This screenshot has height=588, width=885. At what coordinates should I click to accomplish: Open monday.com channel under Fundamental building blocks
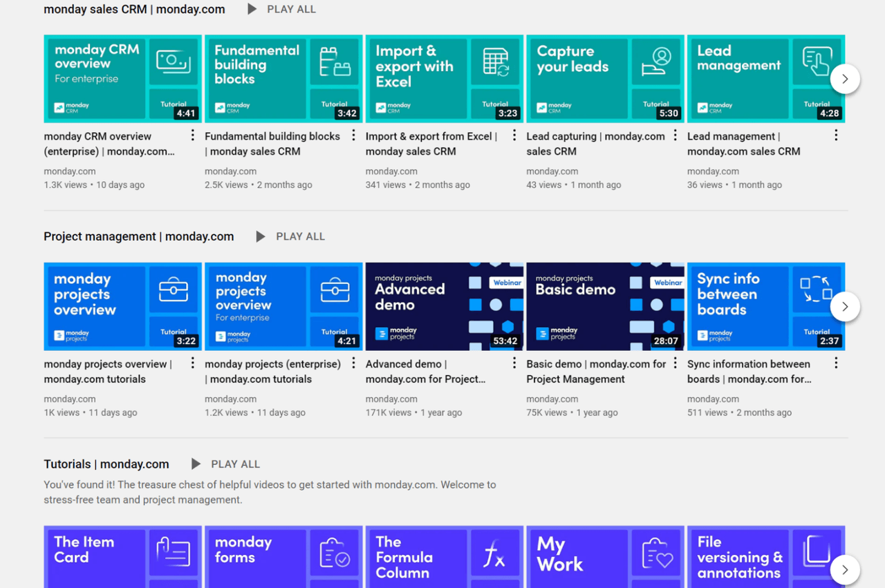[x=231, y=171]
